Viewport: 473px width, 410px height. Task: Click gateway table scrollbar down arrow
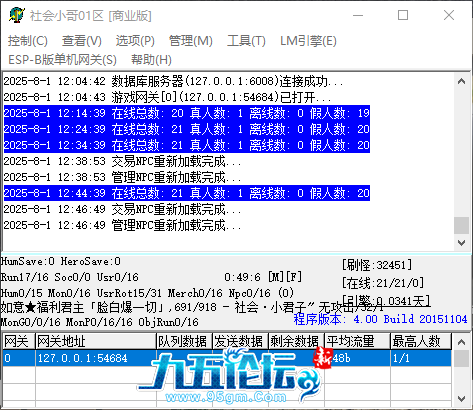pos(462,399)
